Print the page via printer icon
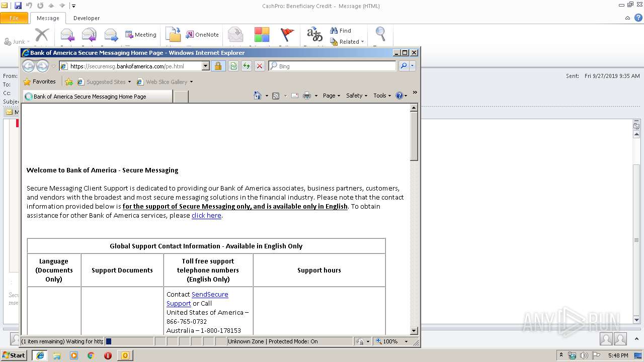 (307, 96)
